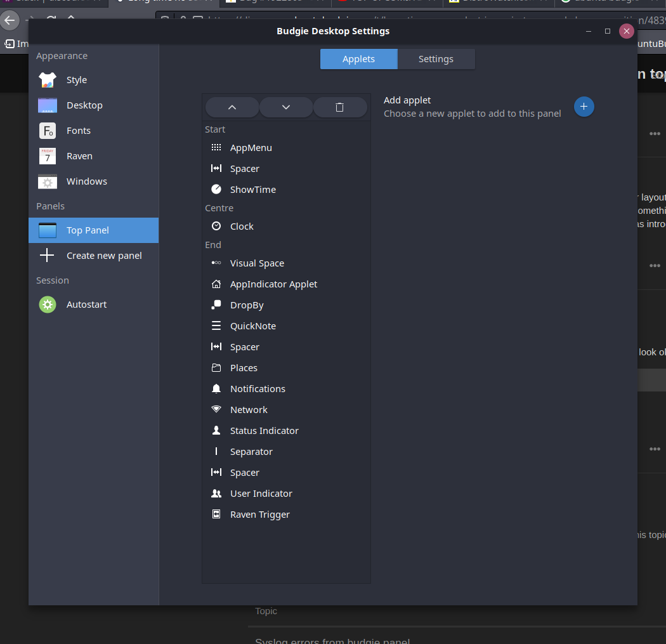Select the DropBy applet

(x=286, y=305)
